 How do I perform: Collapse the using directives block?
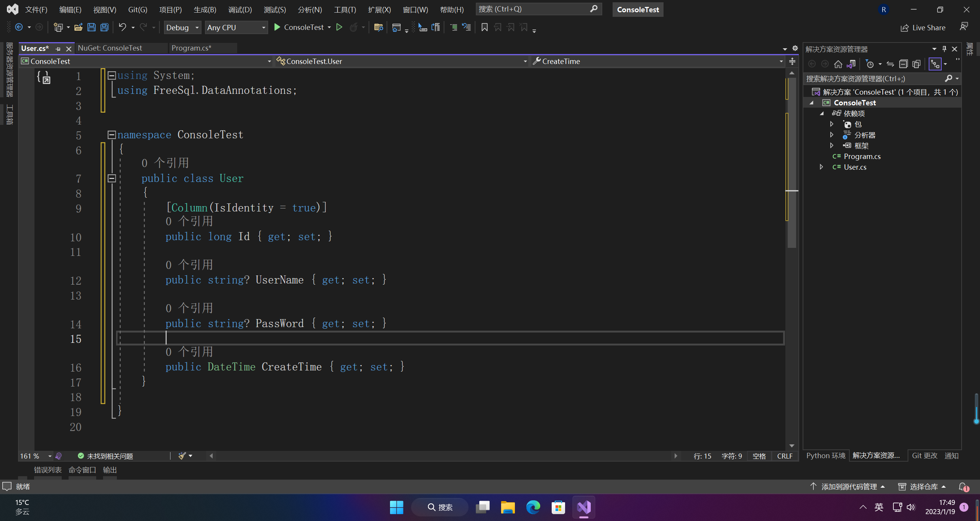click(111, 75)
